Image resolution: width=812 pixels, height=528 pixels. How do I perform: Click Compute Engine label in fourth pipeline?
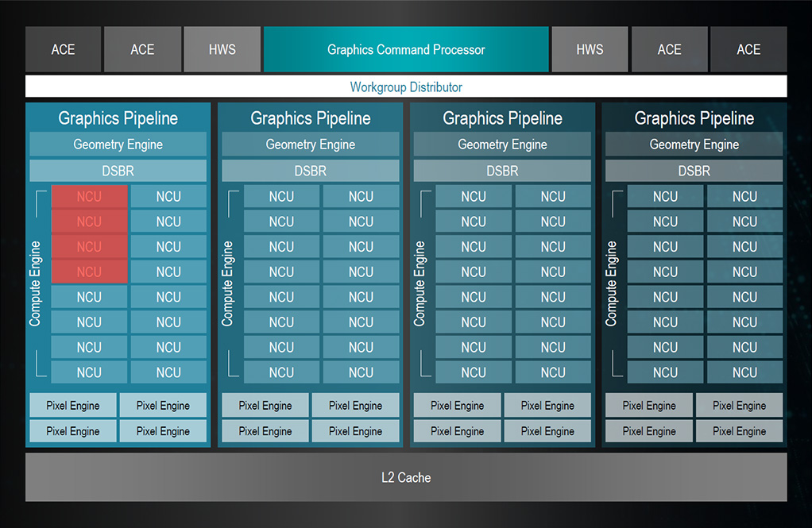pos(611,283)
